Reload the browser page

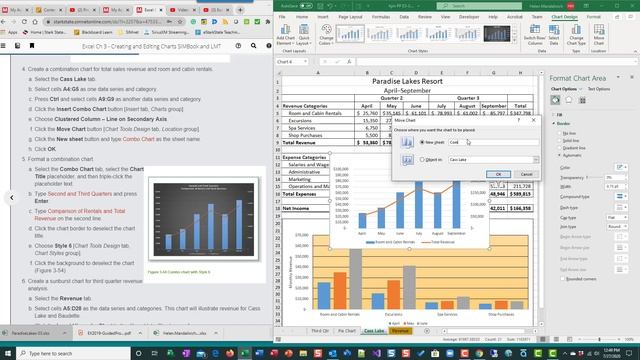(24, 22)
